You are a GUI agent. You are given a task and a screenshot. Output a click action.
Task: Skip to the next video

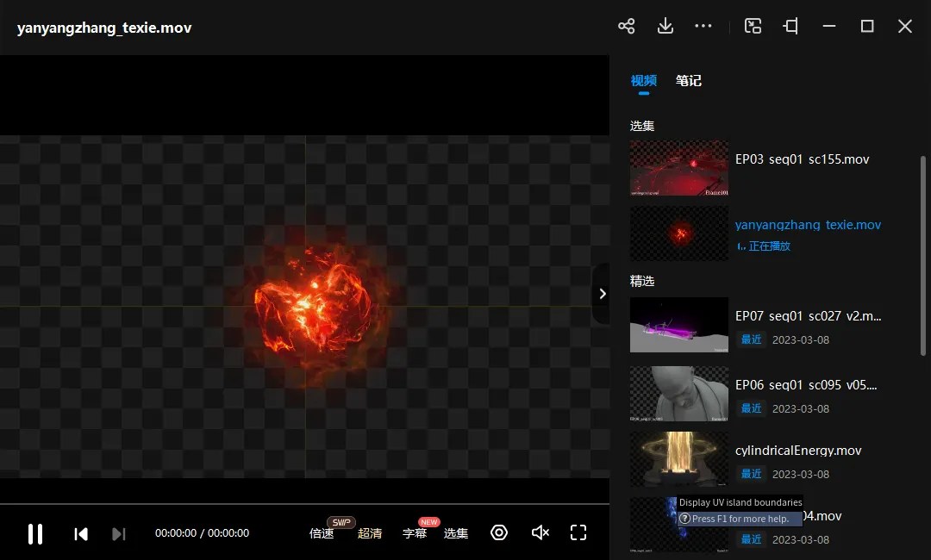(119, 533)
